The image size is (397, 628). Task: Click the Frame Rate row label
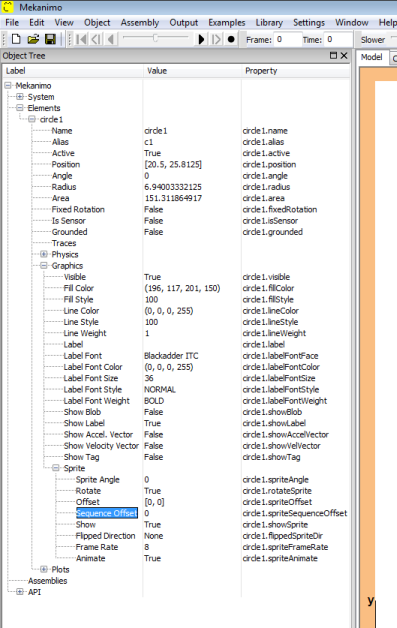[97, 547]
